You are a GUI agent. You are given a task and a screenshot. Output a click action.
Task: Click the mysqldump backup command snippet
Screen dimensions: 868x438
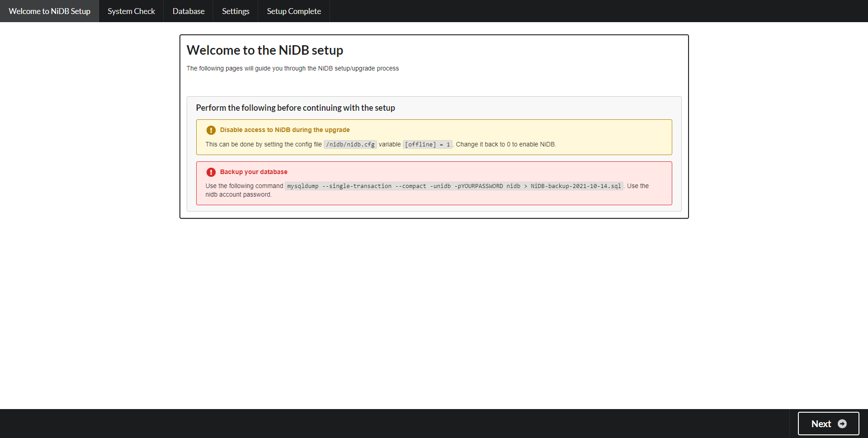pyautogui.click(x=453, y=186)
